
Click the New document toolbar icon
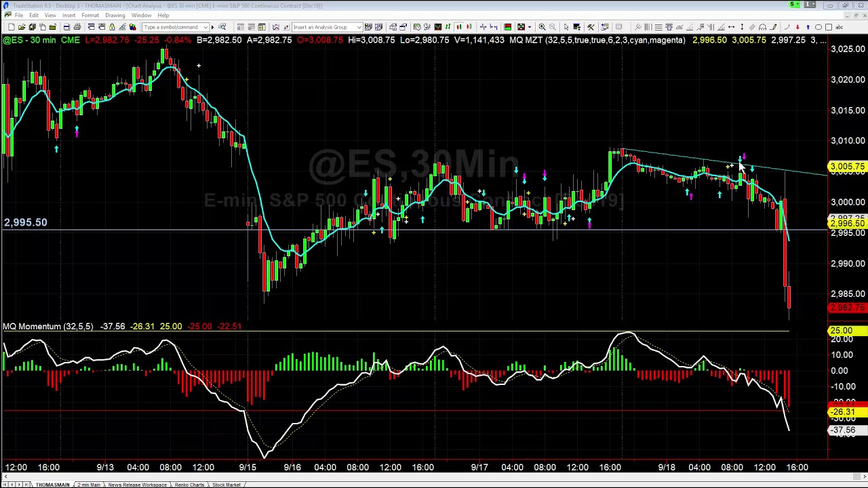pos(11,27)
